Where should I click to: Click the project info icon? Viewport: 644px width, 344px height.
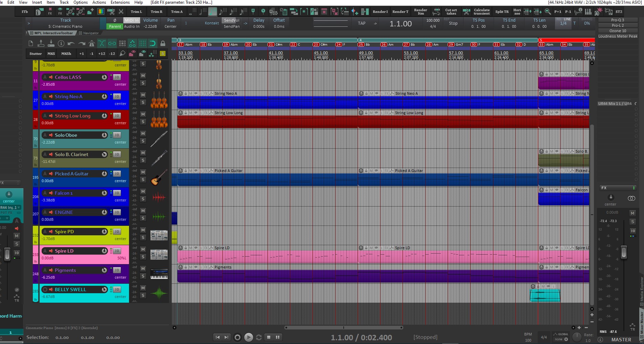pyautogui.click(x=61, y=43)
